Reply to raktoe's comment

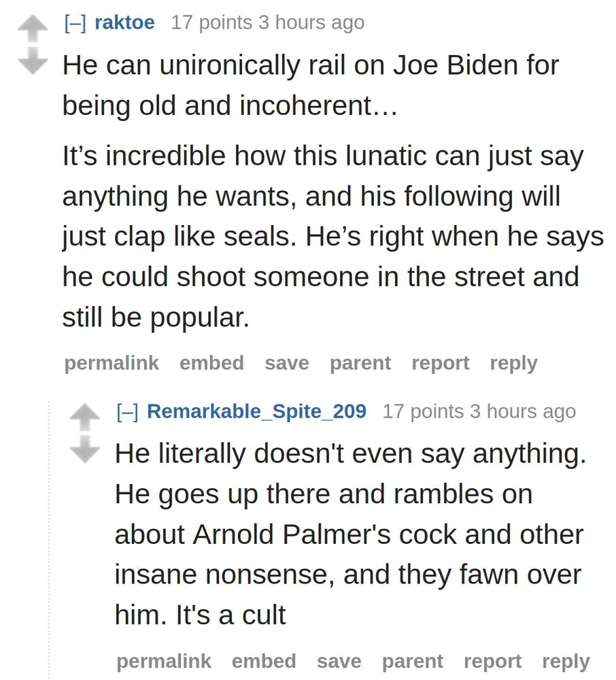(x=513, y=363)
